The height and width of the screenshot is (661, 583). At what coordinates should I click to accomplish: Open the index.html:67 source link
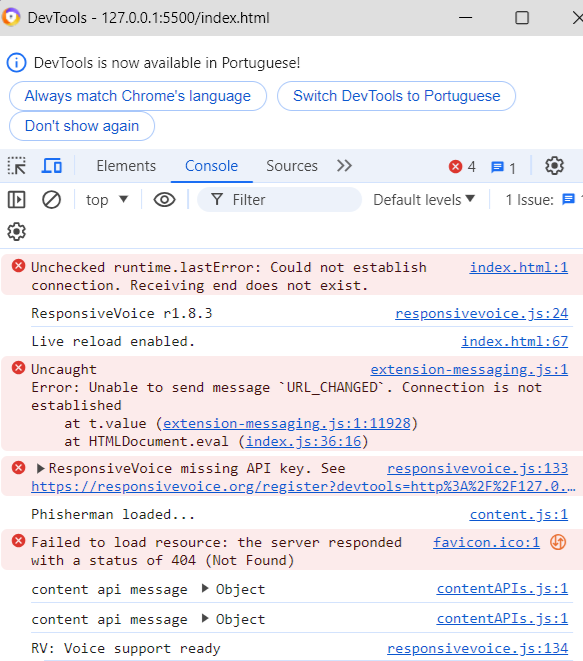514,341
